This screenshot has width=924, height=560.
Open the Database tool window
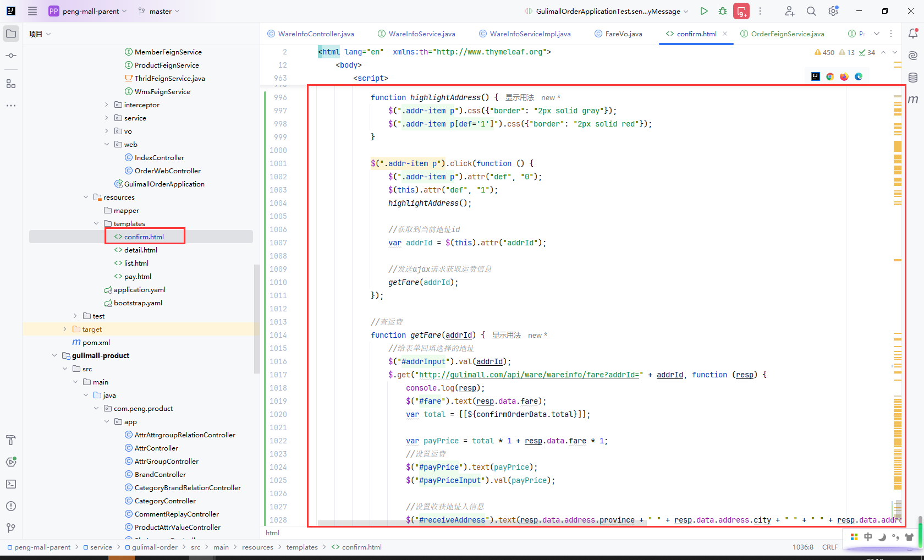913,78
